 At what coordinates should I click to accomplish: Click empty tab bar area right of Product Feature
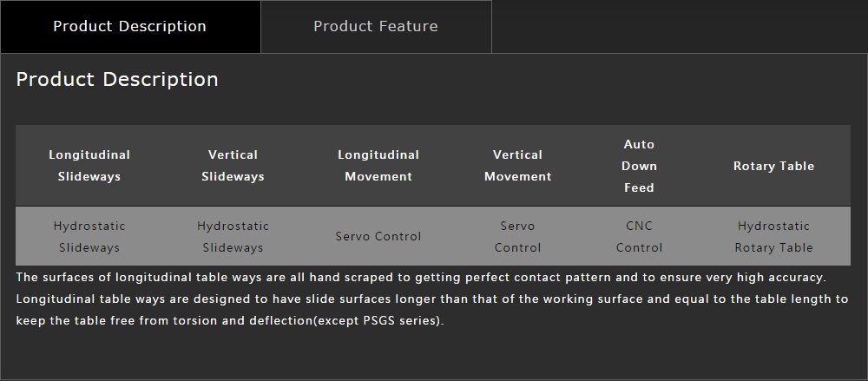pos(680,27)
